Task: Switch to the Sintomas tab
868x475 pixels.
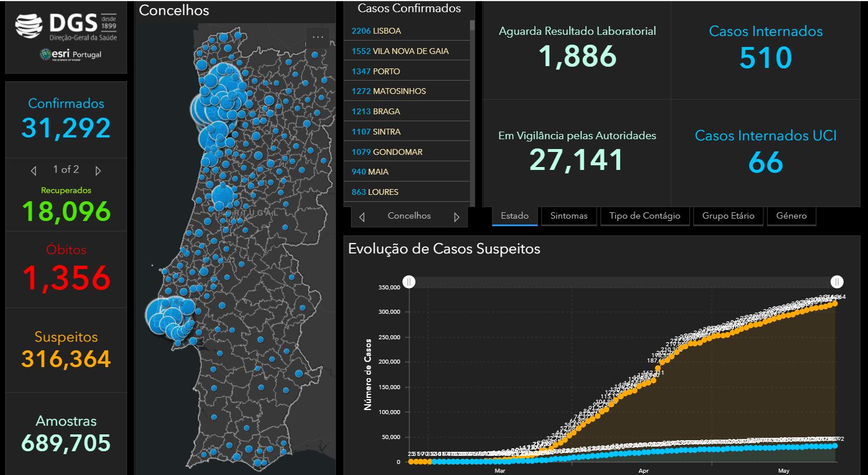Action: point(569,216)
